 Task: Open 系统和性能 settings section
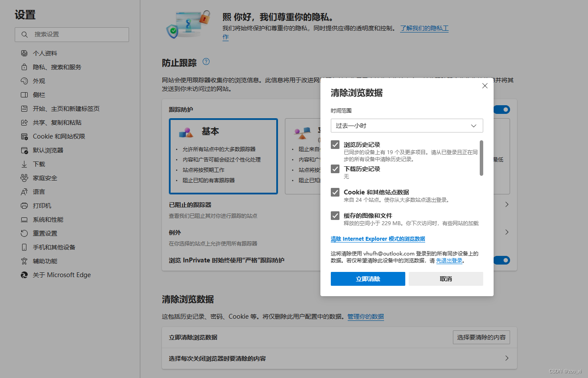click(x=48, y=220)
